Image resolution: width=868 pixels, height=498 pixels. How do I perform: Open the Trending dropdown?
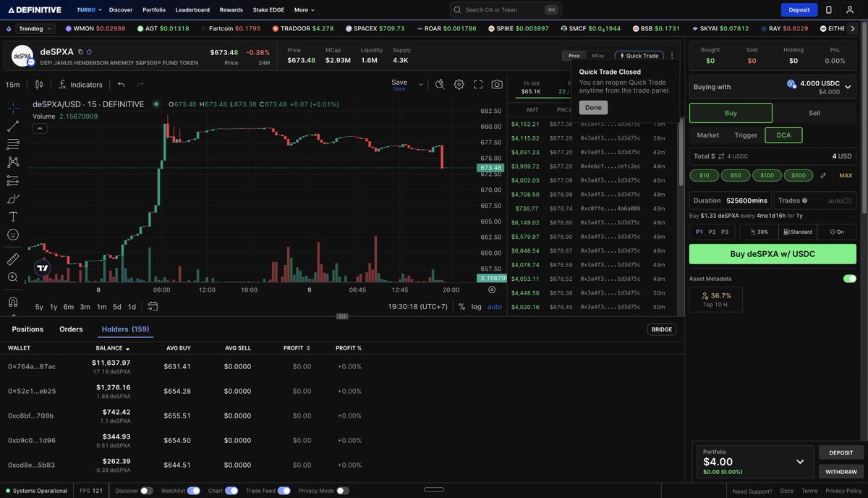click(36, 29)
